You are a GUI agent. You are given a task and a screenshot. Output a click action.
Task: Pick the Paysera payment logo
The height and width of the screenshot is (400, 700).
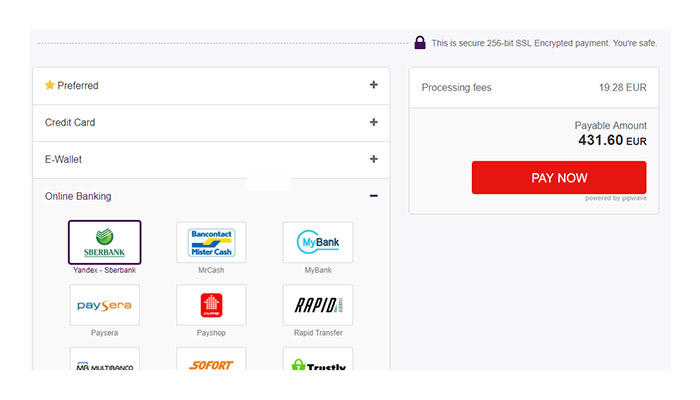click(105, 305)
